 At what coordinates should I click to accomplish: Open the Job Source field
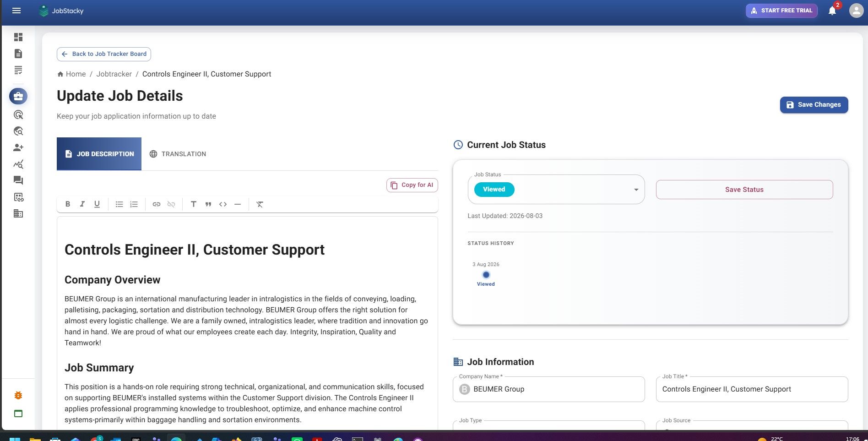pyautogui.click(x=752, y=426)
